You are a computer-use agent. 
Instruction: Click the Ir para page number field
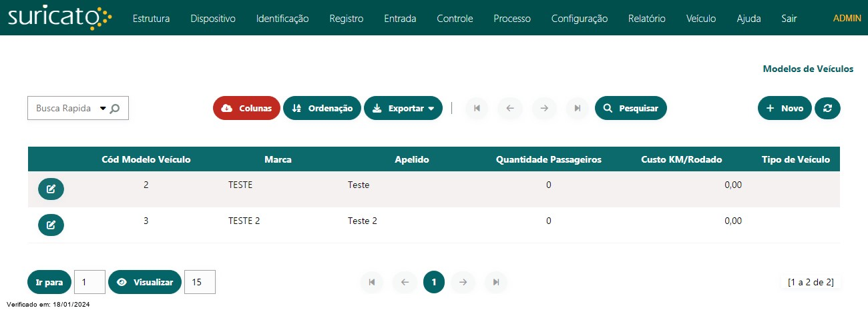(89, 282)
